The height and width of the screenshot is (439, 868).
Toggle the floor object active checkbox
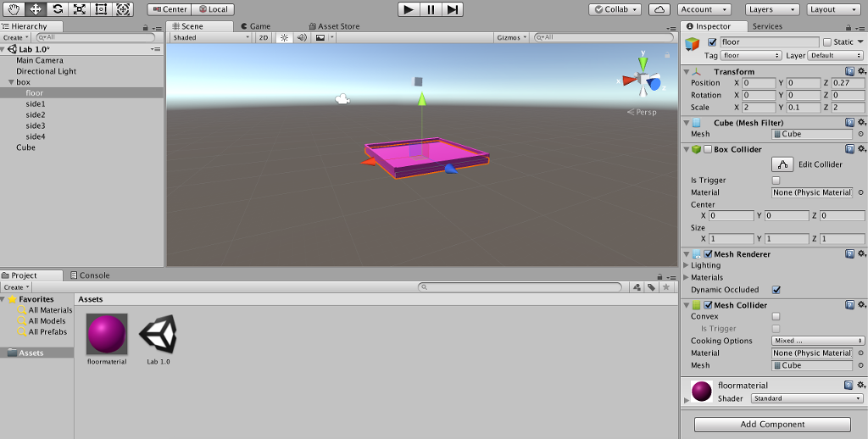point(712,42)
